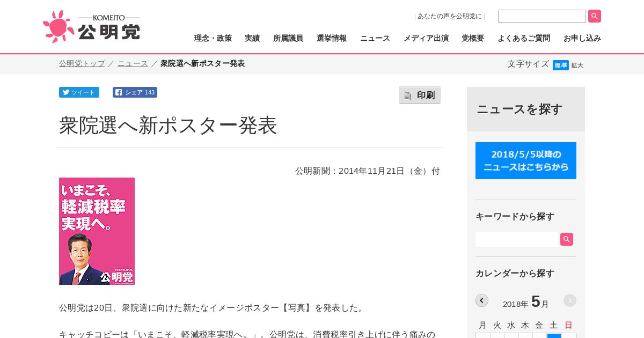
Task: Click the header search magnifier button
Action: coord(595,16)
